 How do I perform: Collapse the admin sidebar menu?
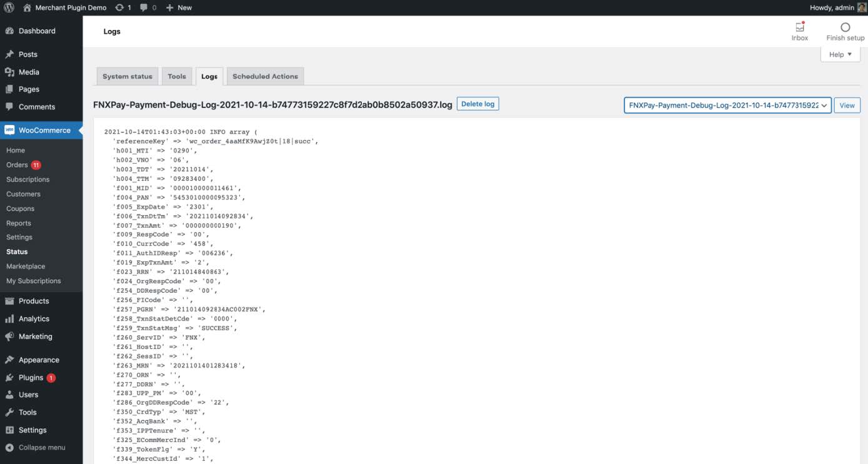pyautogui.click(x=35, y=448)
